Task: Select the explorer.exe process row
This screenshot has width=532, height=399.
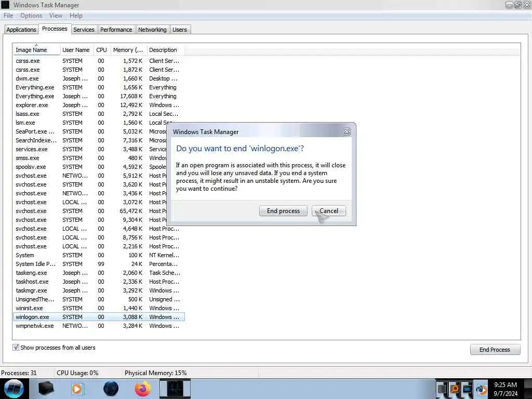Action: [99, 105]
